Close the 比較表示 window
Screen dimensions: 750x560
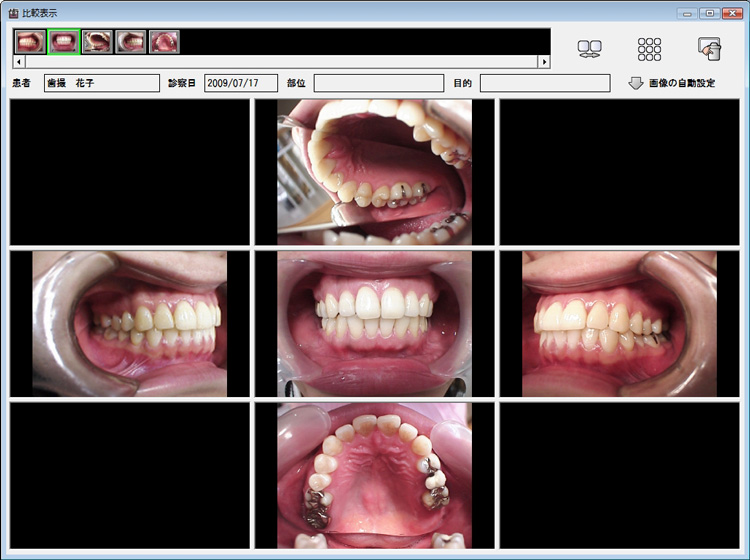tap(732, 13)
